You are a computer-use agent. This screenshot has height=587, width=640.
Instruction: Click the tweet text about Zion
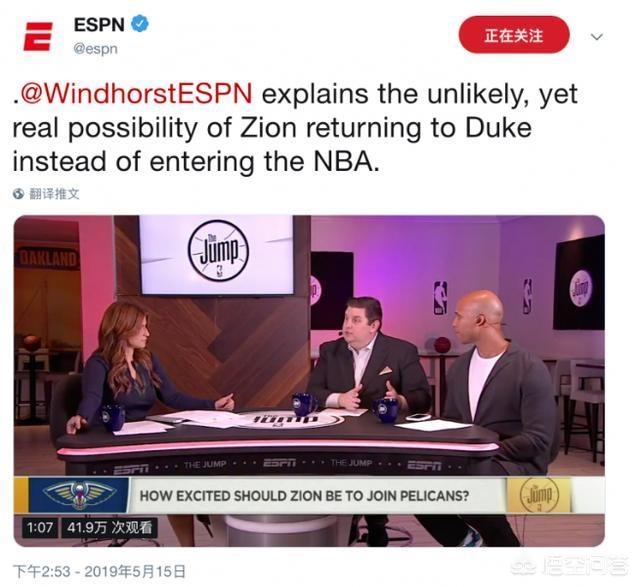click(295, 128)
